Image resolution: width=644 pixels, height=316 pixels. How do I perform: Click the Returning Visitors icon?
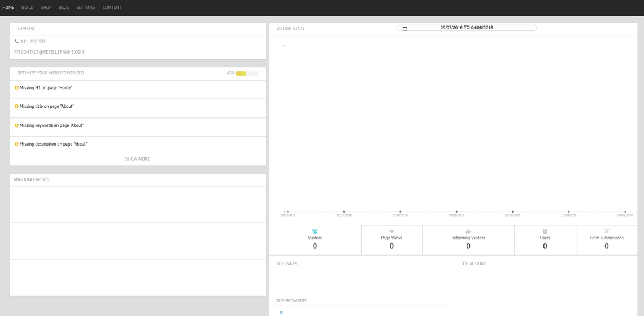pyautogui.click(x=468, y=231)
